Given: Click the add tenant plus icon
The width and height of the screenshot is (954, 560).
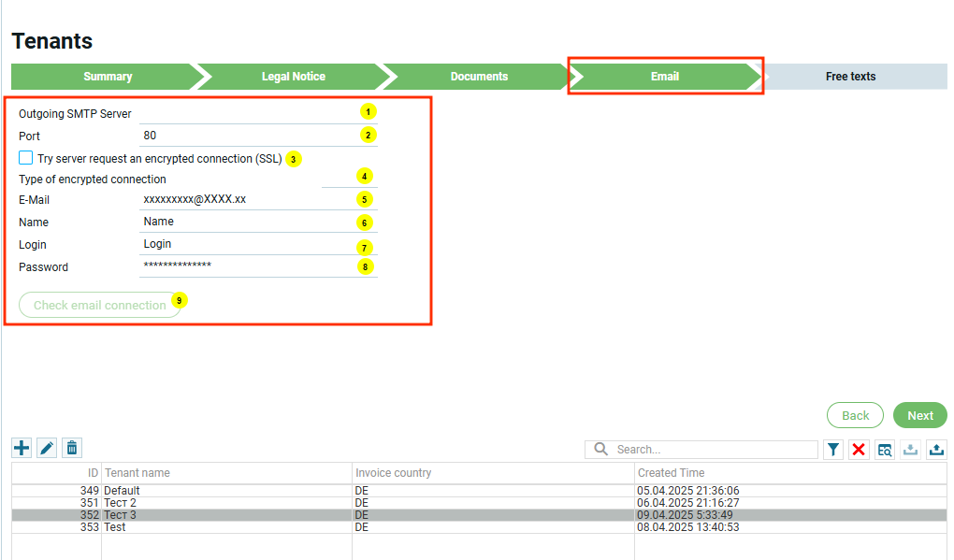Looking at the screenshot, I should coord(21,448).
